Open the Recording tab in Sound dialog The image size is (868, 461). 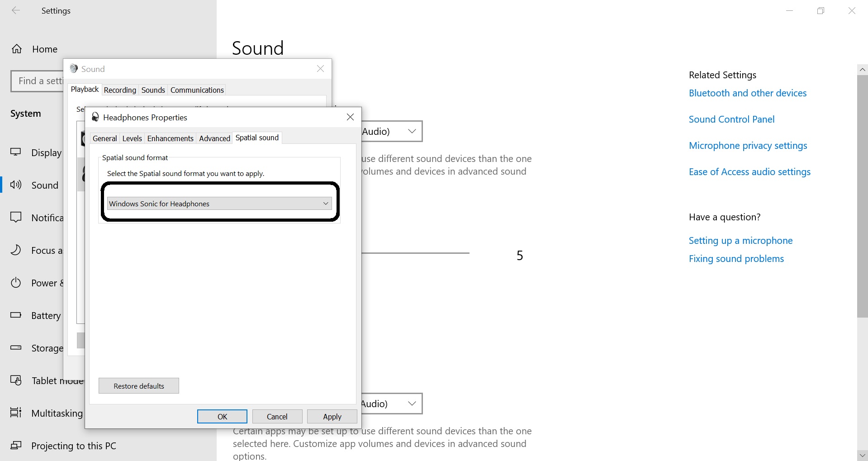point(120,90)
